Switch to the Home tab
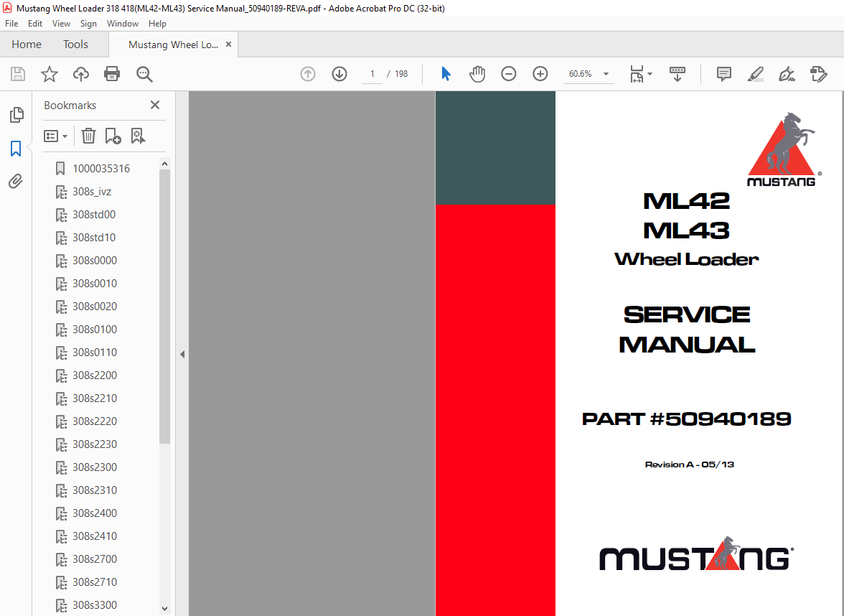The image size is (844, 616). pyautogui.click(x=27, y=45)
